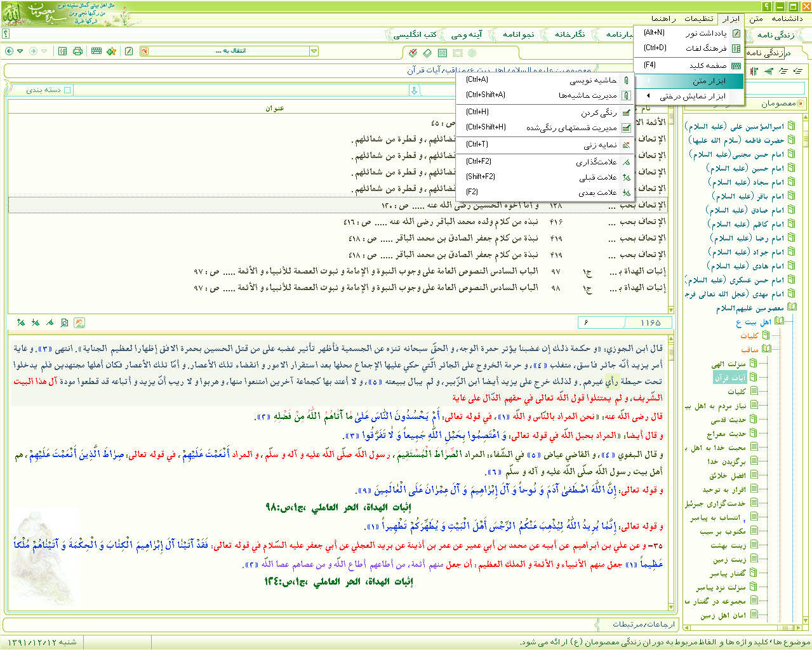Choose رنگی کردن menu entry
The height and width of the screenshot is (650, 812).
598,112
